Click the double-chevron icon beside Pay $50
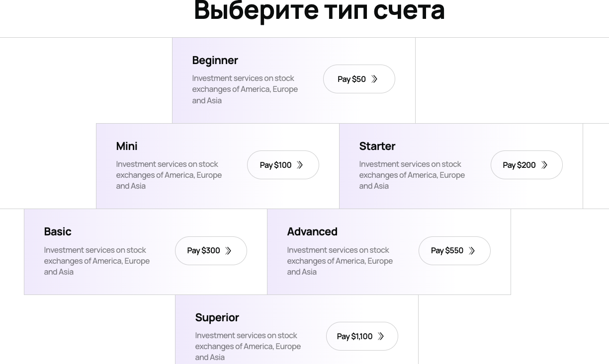 [375, 79]
